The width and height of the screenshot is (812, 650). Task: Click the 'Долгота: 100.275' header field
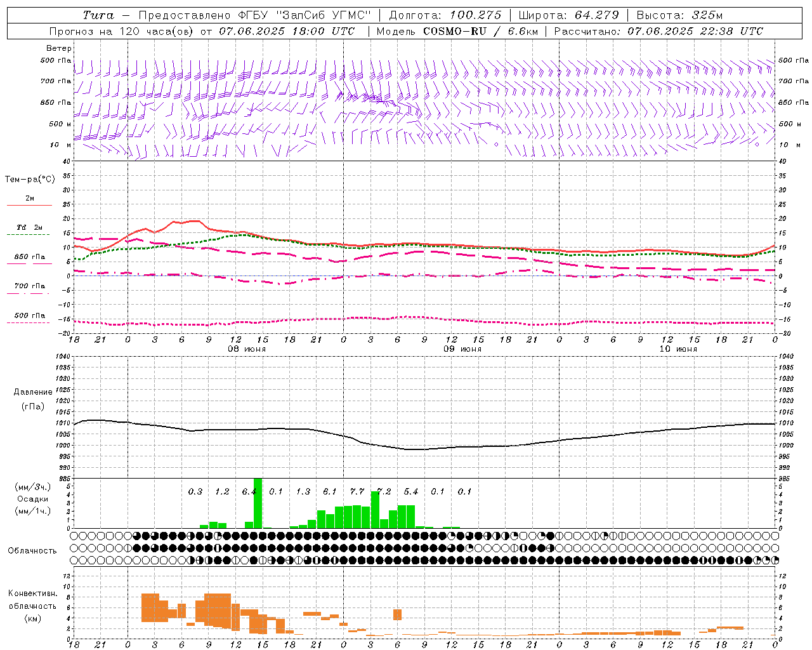pos(445,15)
